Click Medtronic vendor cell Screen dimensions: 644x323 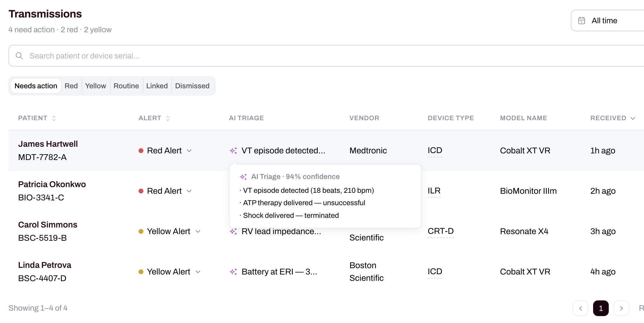pos(368,151)
